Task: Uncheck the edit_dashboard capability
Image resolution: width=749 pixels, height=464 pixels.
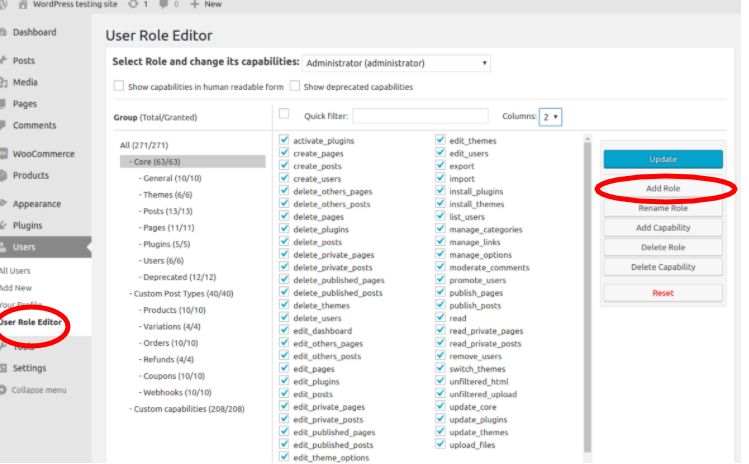Action: (x=284, y=330)
